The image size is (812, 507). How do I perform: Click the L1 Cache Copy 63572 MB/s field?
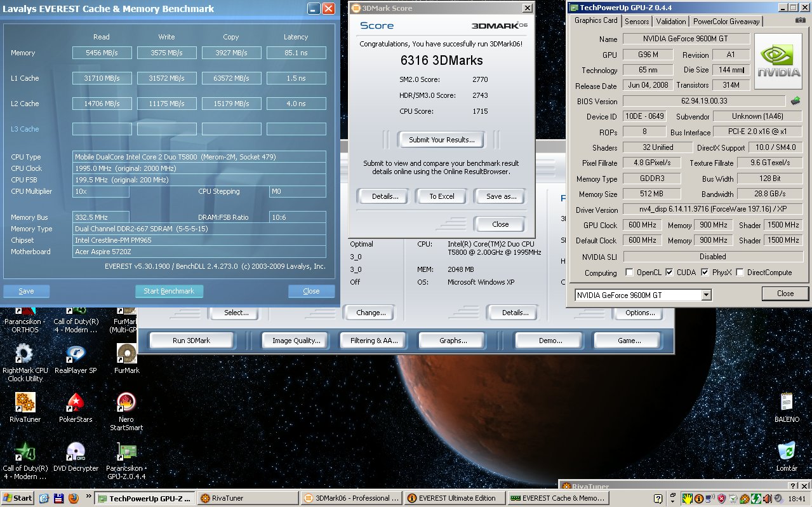[x=231, y=78]
